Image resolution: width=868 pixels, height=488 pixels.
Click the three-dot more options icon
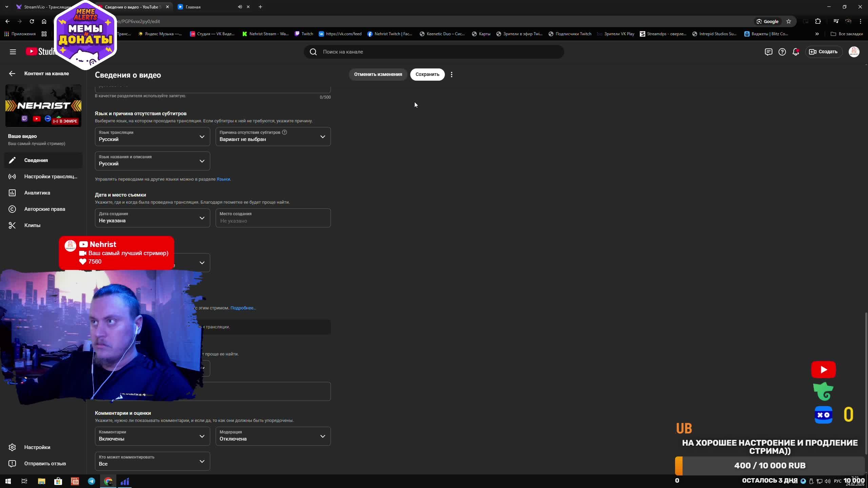tap(451, 75)
